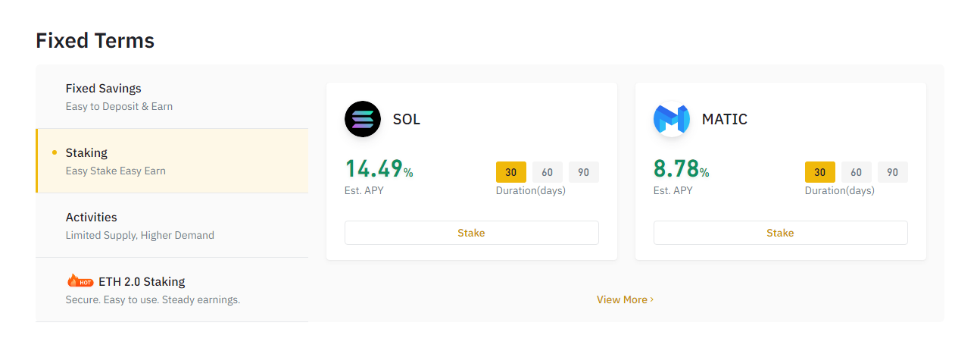The image size is (980, 351).
Task: Select 90-day duration for SOL
Action: point(584,172)
